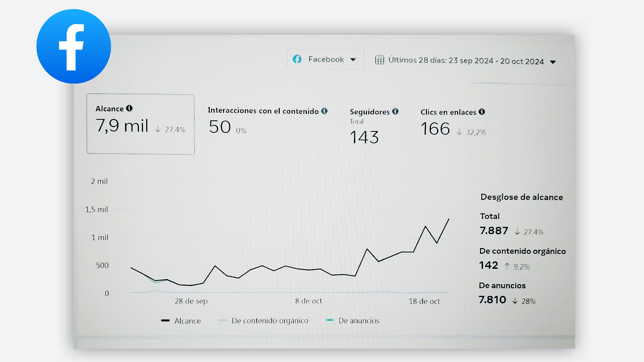Click the De anuncios 7.810 breakdown value
This screenshot has height=362, width=644.
tap(492, 300)
